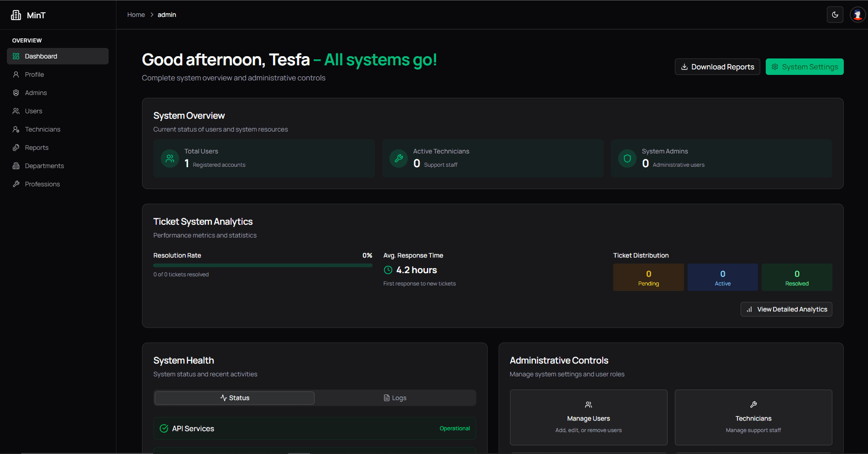The image size is (868, 454).
Task: Open the Home breadcrumb link
Action: [136, 14]
